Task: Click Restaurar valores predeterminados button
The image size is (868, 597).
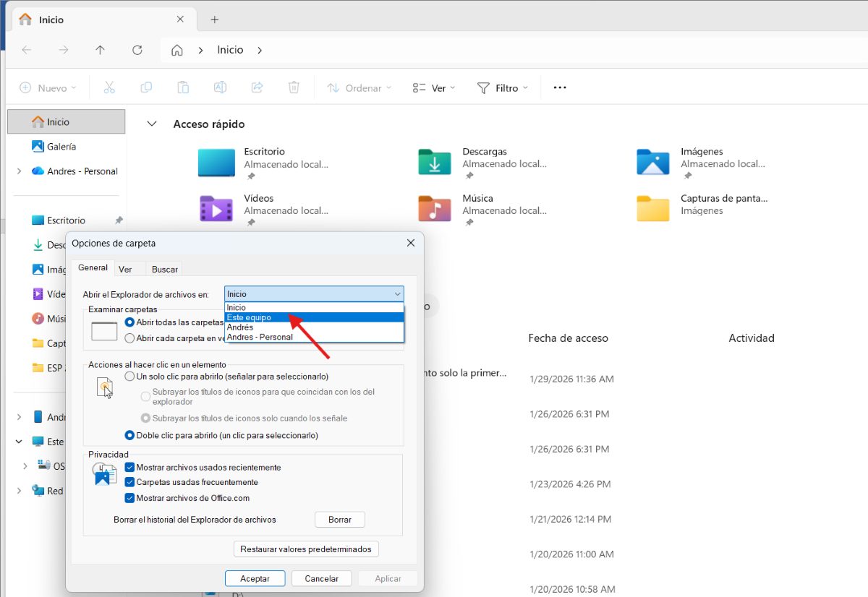Action: (306, 549)
